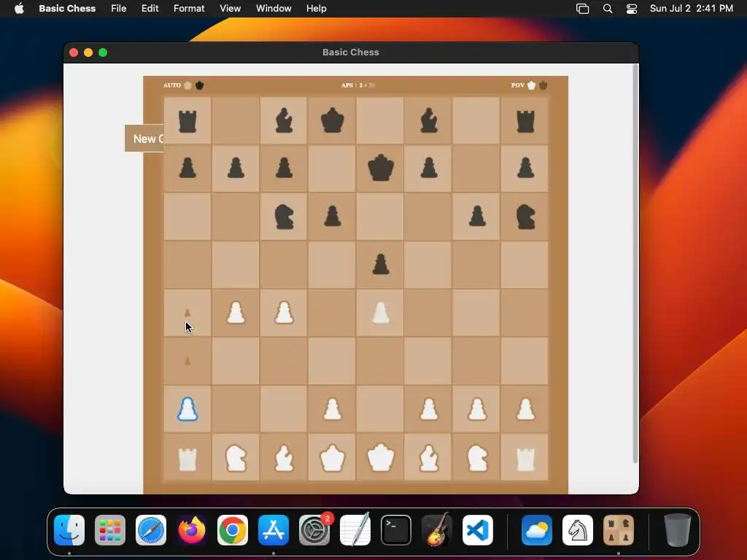Select the white queen on d1
The image size is (747, 560).
click(332, 458)
